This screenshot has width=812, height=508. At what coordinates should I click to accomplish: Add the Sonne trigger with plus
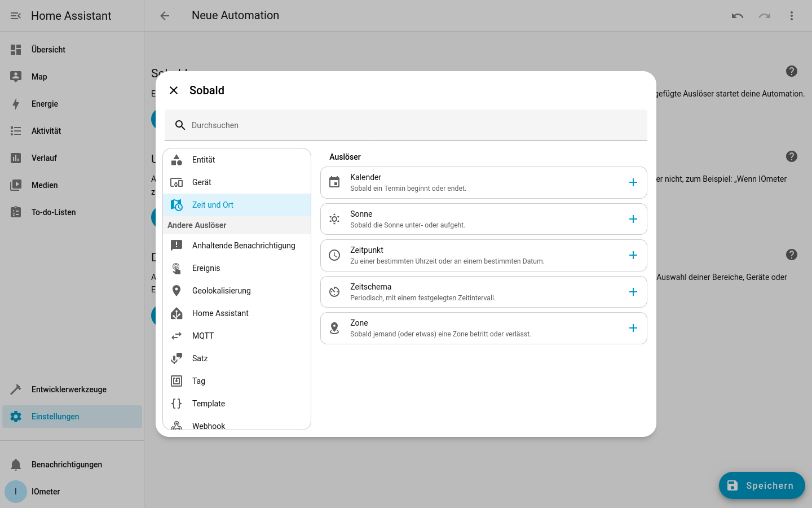point(633,219)
